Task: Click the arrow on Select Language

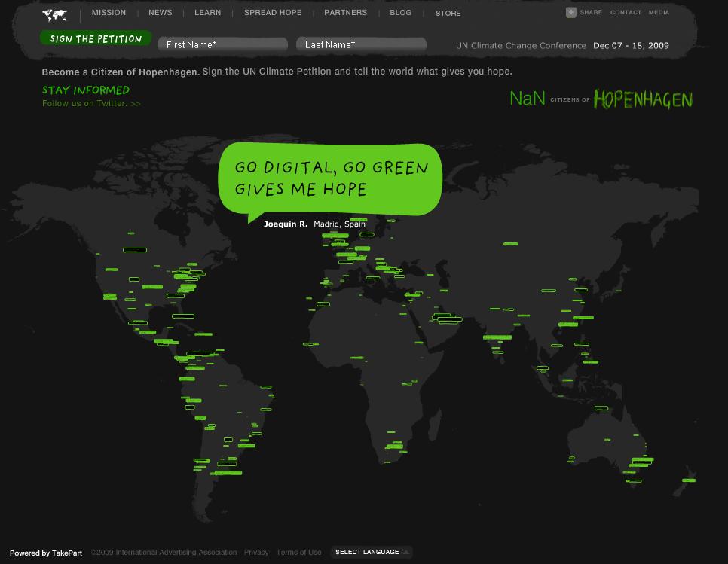Action: tap(407, 553)
